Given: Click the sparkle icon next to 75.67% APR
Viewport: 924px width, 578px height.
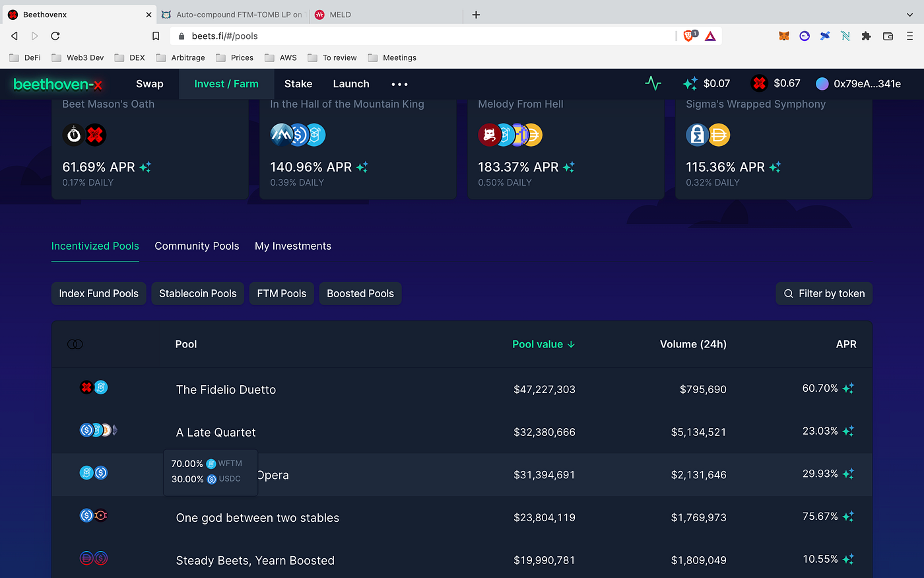Looking at the screenshot, I should click(848, 517).
